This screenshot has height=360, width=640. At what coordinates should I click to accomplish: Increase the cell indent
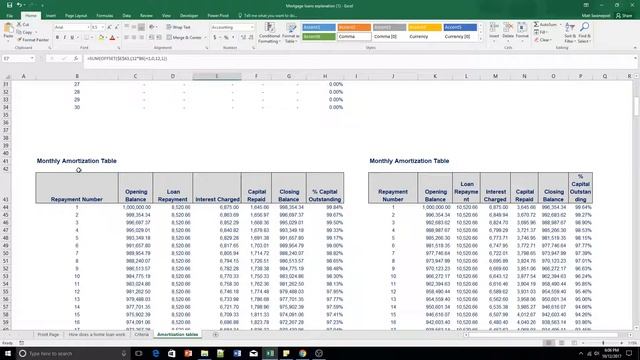[159, 38]
